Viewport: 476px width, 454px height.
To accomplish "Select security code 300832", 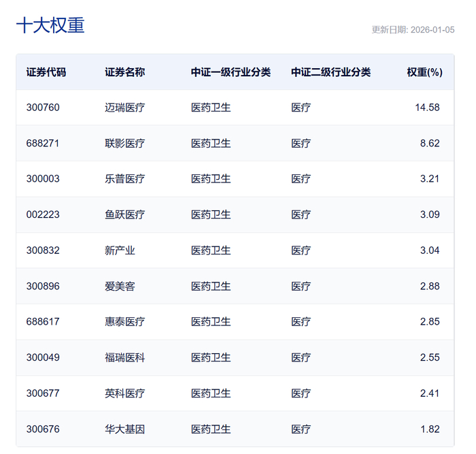I will tap(43, 250).
